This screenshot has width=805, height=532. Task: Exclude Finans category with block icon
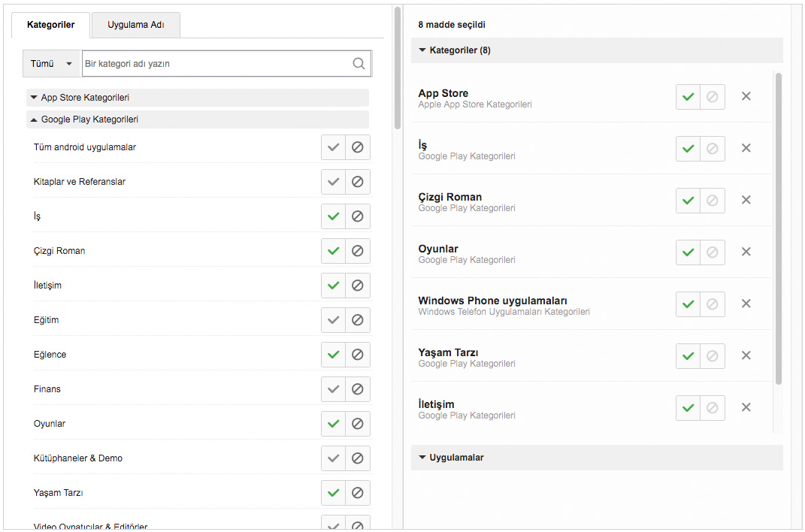pos(358,389)
